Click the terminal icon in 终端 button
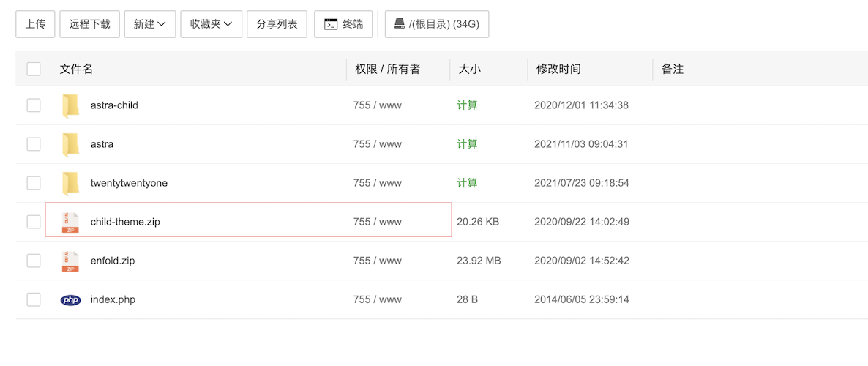This screenshot has width=868, height=366. pos(331,24)
